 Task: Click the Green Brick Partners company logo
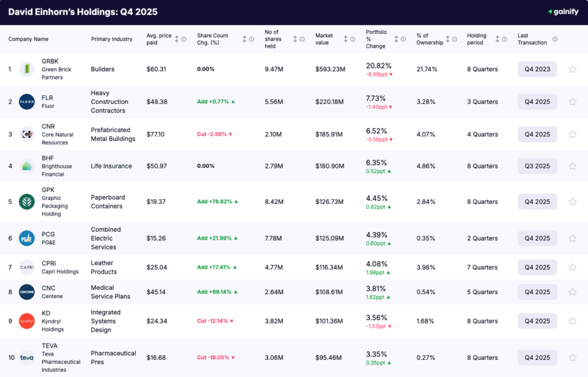point(26,69)
